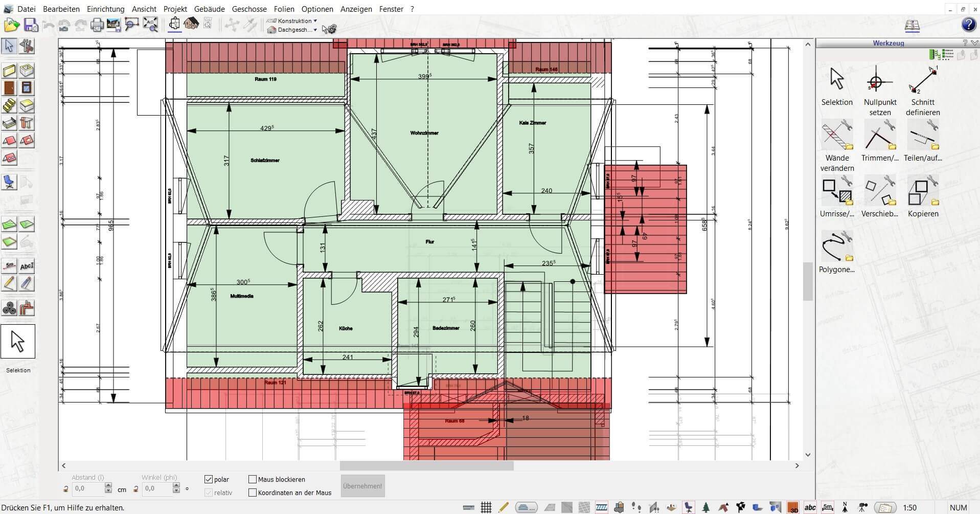Image resolution: width=980 pixels, height=514 pixels.
Task: Click the zoom to fit all icon
Action: tap(150, 25)
